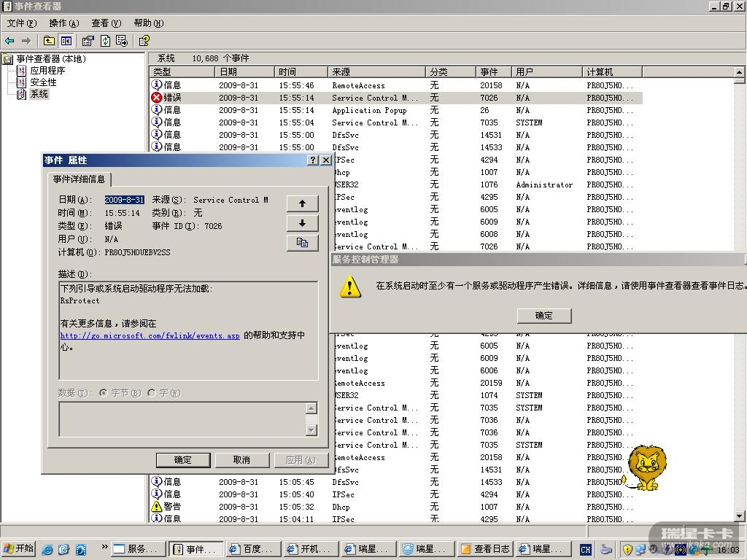Select the 事件查看器 (本地) root node
This screenshot has height=560, width=747.
point(50,59)
